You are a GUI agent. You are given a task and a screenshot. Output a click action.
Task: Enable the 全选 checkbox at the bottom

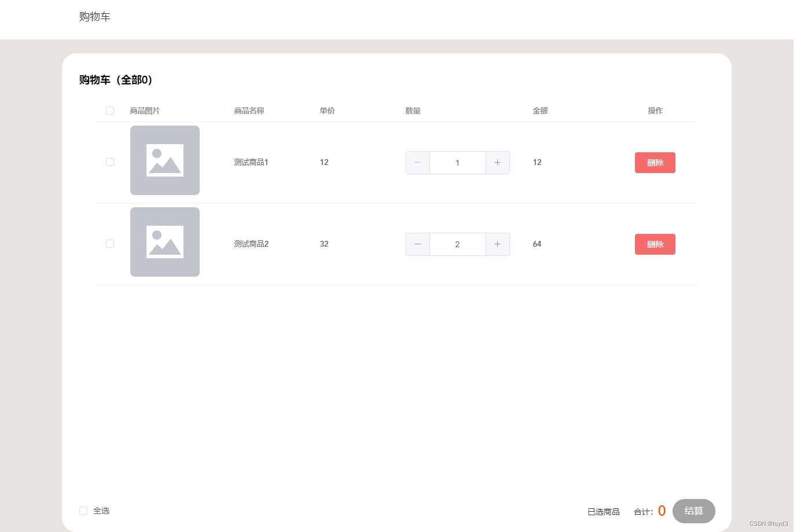pyautogui.click(x=83, y=510)
